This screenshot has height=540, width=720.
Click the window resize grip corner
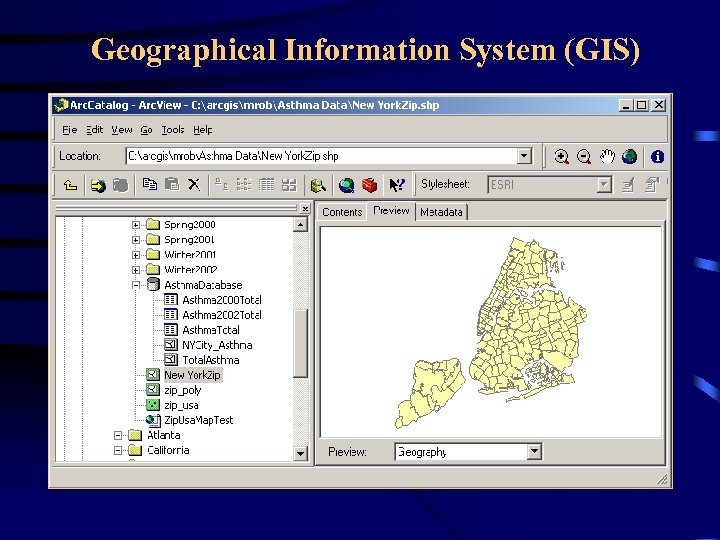662,480
